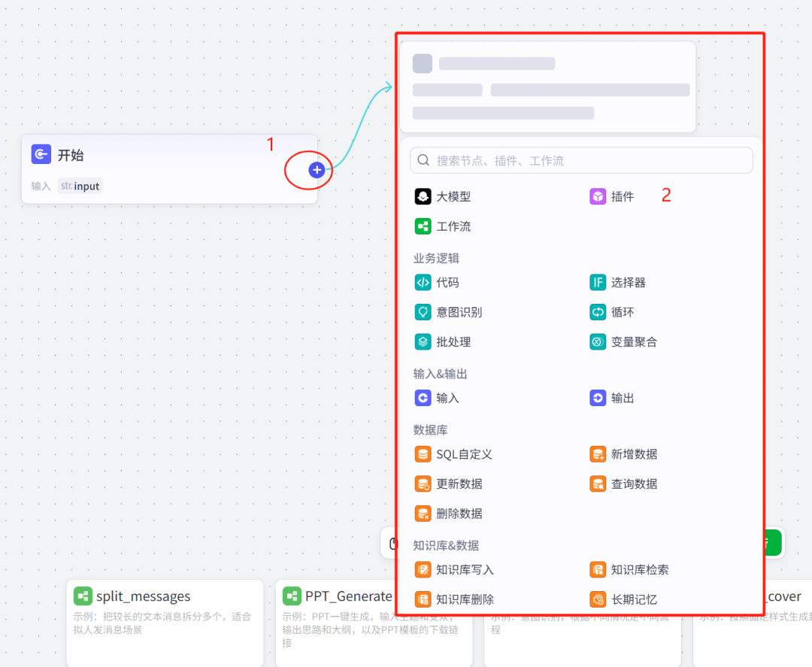Click the plus button on the 开始 node

pyautogui.click(x=317, y=170)
